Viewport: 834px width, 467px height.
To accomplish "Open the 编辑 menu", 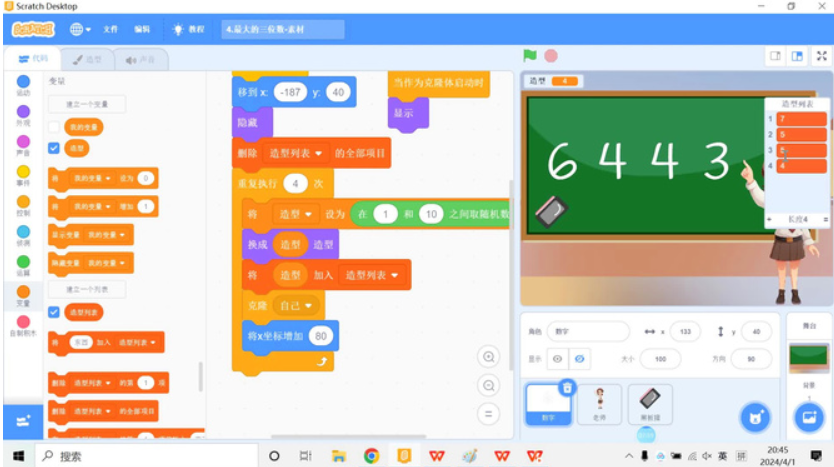I will click(142, 29).
